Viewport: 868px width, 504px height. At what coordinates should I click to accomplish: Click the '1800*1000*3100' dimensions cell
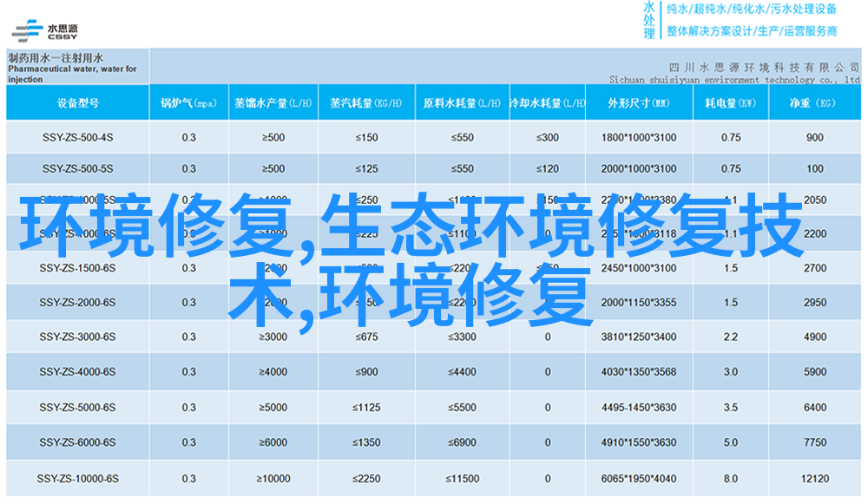639,137
